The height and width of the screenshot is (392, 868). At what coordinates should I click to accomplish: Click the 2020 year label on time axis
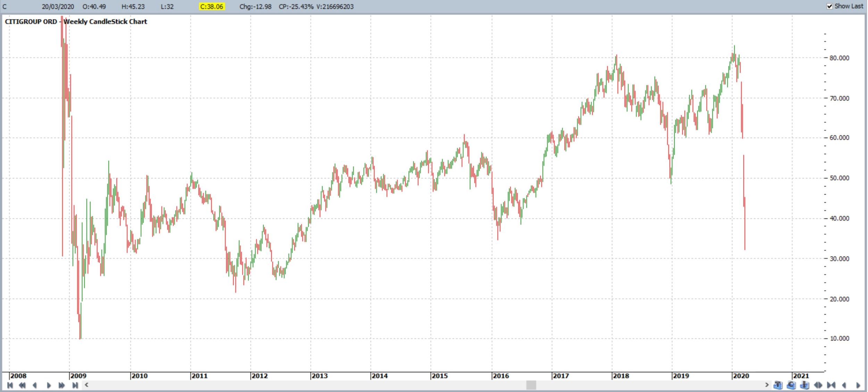click(x=741, y=376)
